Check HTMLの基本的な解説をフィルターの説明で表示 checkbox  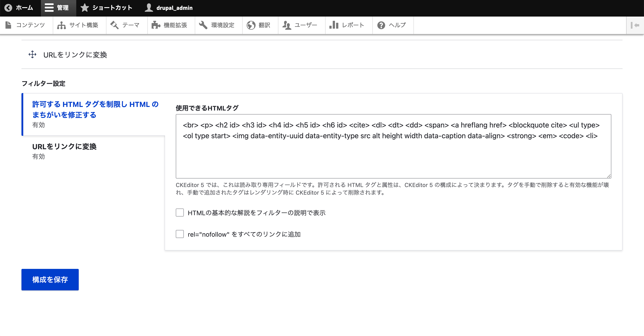tap(180, 213)
